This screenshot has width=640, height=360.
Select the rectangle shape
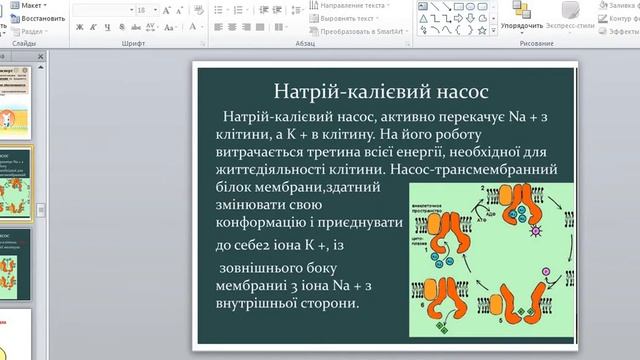pos(459,6)
